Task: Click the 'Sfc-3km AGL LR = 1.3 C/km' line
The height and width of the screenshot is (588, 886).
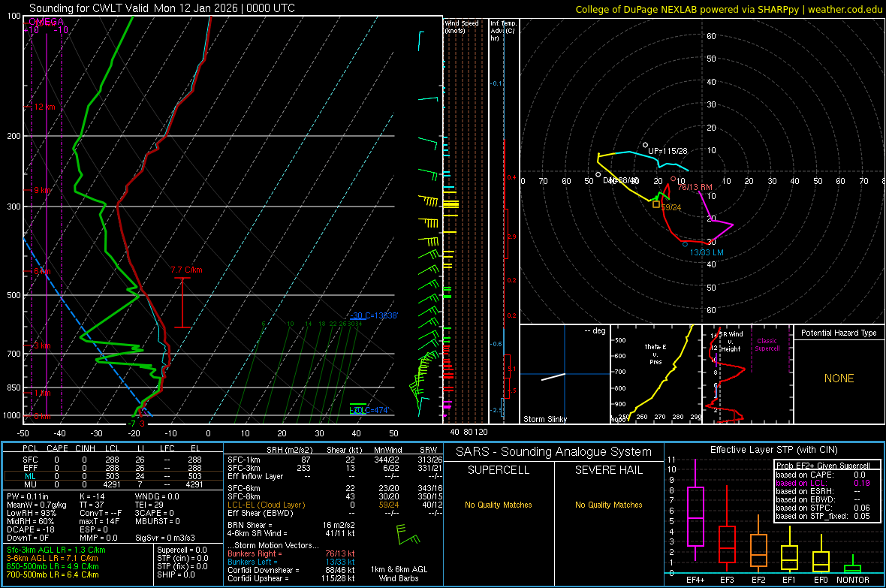Action: [56, 550]
